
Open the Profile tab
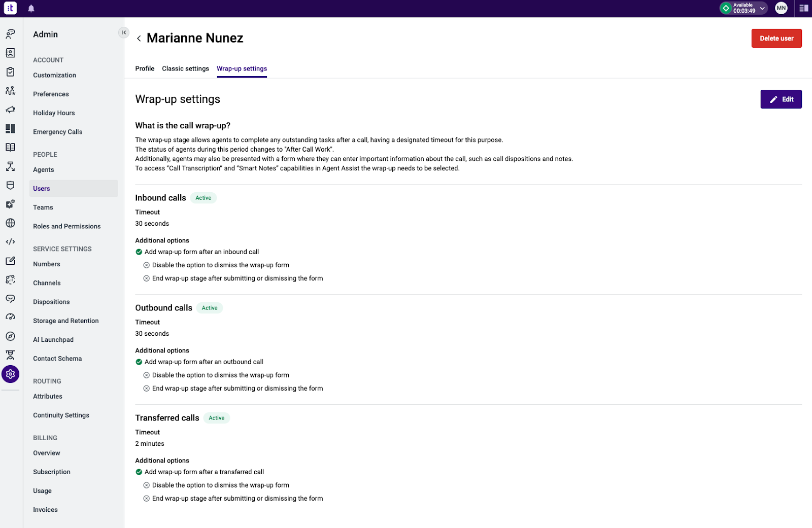click(145, 68)
